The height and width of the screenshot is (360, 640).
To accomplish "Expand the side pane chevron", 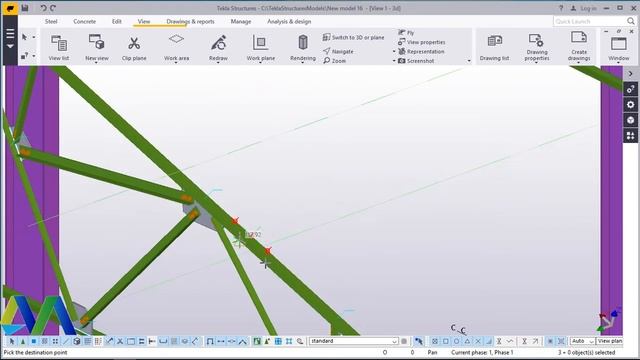I will click(631, 73).
